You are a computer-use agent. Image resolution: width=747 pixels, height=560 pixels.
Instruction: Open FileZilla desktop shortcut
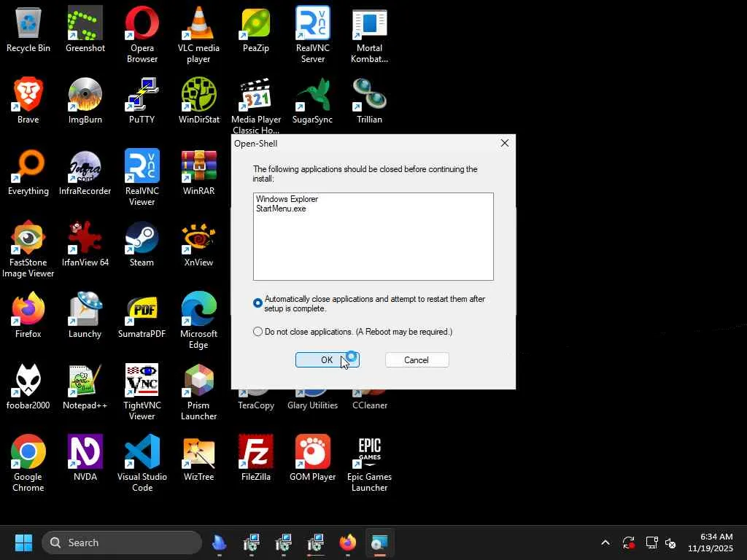pyautogui.click(x=256, y=458)
